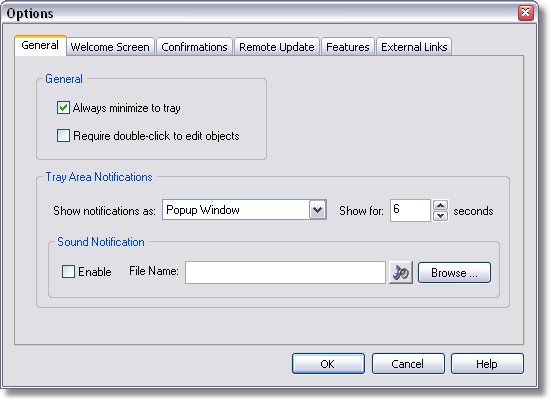This screenshot has height=401, width=551.
Task: Focus the File Name text field
Action: click(285, 272)
